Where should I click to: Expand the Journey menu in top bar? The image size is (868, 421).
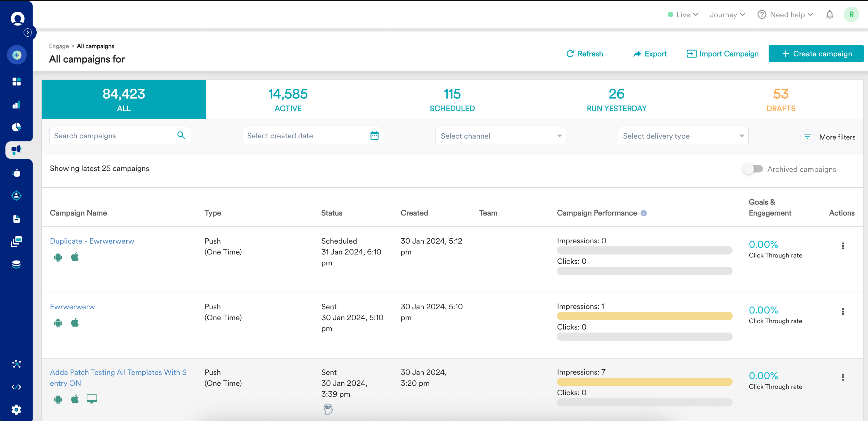pos(727,14)
